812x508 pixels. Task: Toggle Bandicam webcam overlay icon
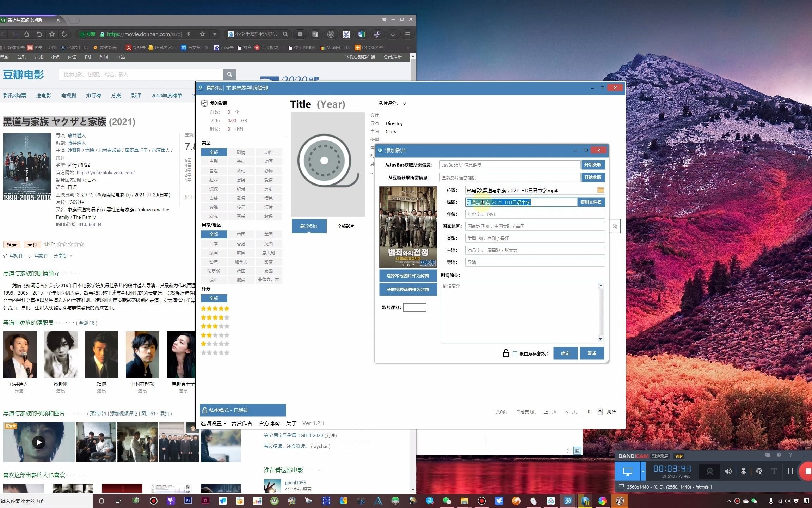(709, 471)
